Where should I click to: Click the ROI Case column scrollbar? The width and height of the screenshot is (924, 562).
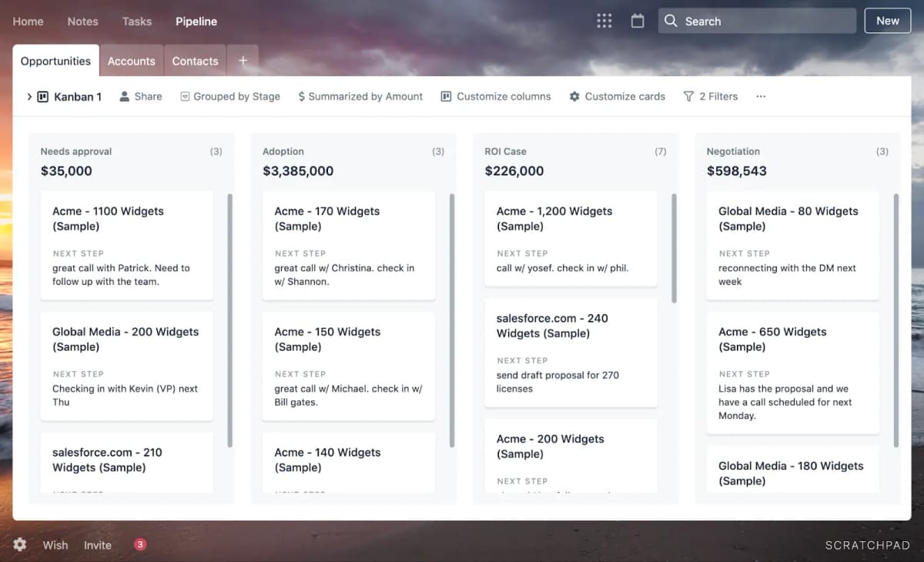click(674, 248)
